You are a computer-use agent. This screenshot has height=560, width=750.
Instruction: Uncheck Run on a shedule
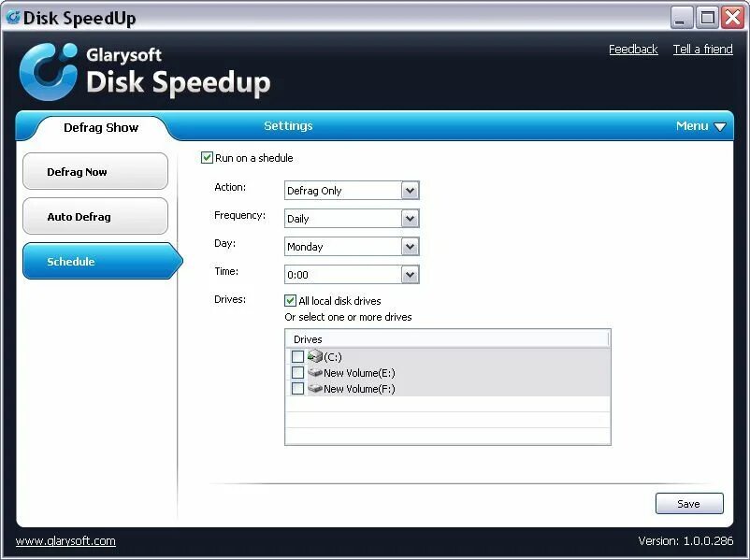(x=207, y=157)
